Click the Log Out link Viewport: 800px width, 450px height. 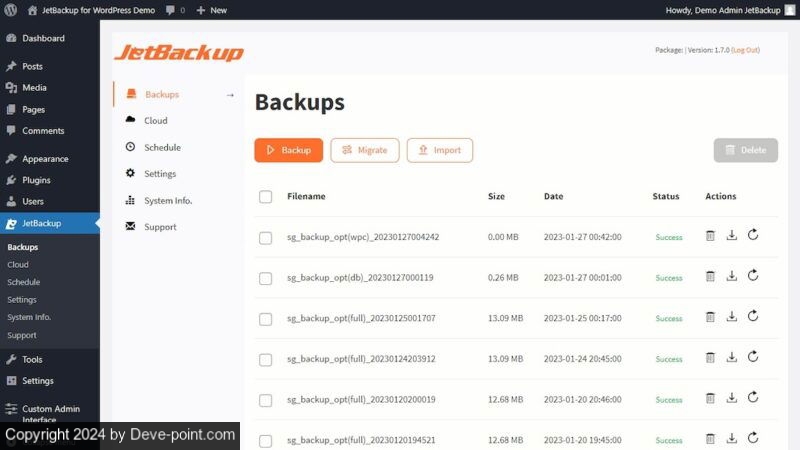[745, 50]
